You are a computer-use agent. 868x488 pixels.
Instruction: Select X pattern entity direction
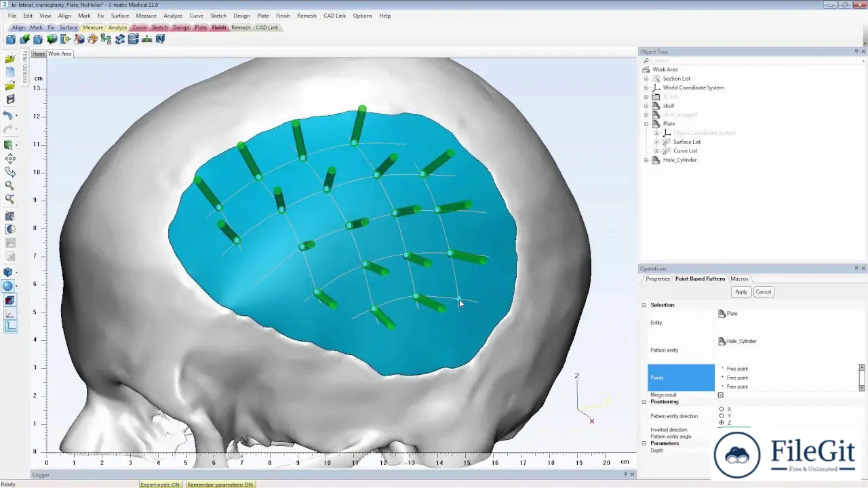tap(722, 409)
